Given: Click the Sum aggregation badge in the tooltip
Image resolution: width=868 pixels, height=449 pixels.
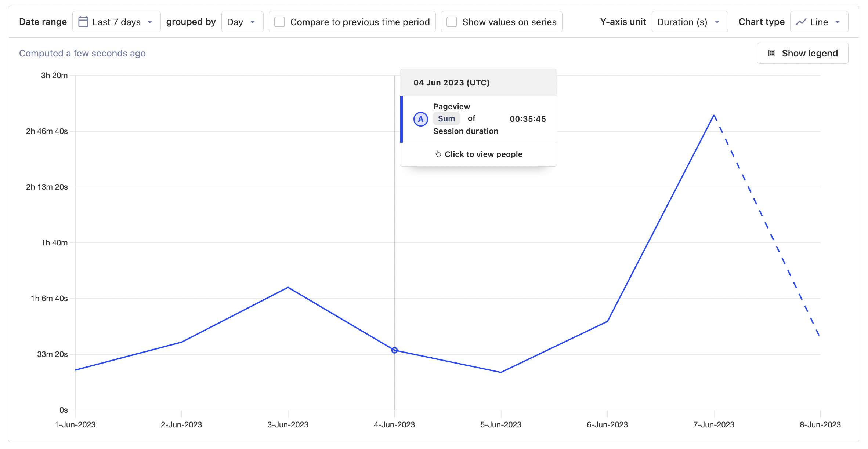Looking at the screenshot, I should [x=446, y=118].
